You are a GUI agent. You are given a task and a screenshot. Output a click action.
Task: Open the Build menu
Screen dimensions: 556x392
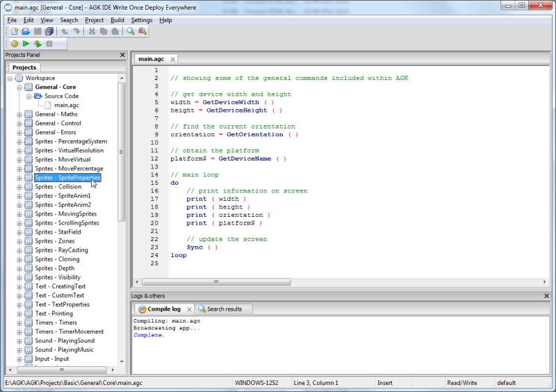coord(117,20)
